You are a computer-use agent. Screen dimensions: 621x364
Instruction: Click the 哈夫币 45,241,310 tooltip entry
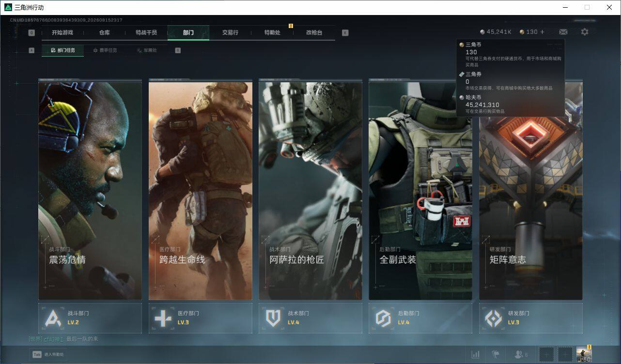pyautogui.click(x=510, y=104)
